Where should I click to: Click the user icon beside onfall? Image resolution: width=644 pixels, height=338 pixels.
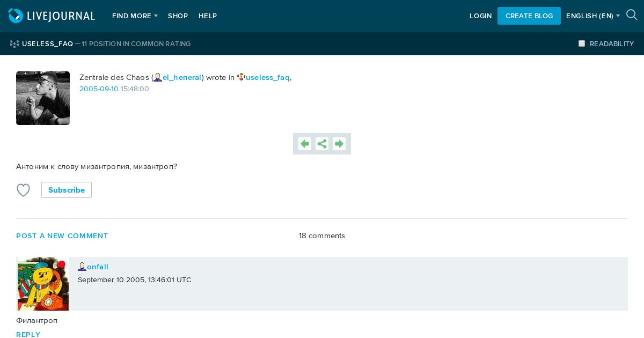(82, 267)
